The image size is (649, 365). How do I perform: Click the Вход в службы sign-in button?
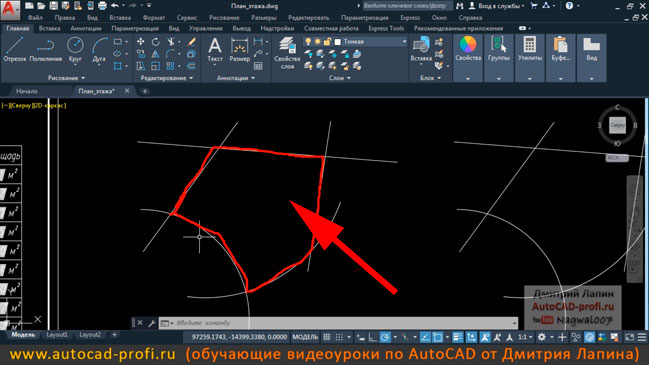[x=497, y=6]
